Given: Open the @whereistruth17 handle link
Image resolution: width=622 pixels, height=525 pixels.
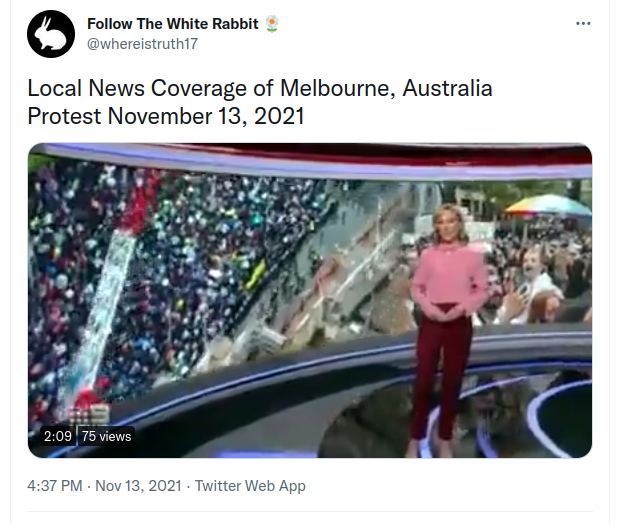Looking at the screenshot, I should coord(142,44).
